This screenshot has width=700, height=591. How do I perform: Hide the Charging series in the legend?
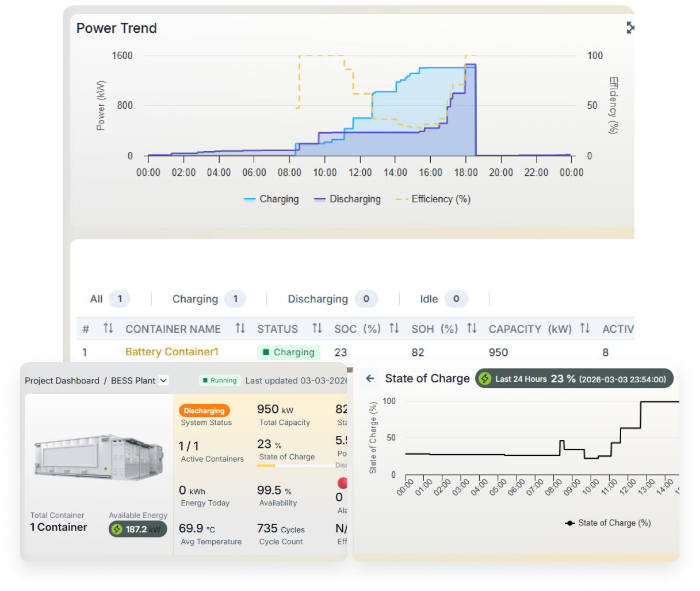pyautogui.click(x=271, y=198)
